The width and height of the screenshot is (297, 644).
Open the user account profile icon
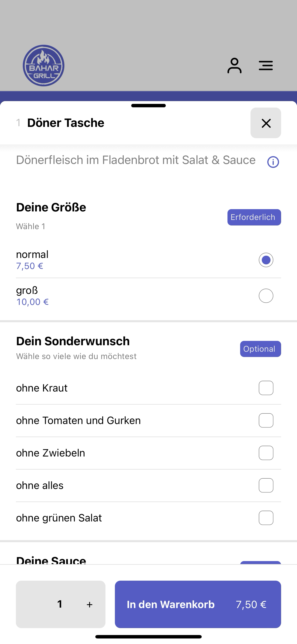[x=234, y=66]
